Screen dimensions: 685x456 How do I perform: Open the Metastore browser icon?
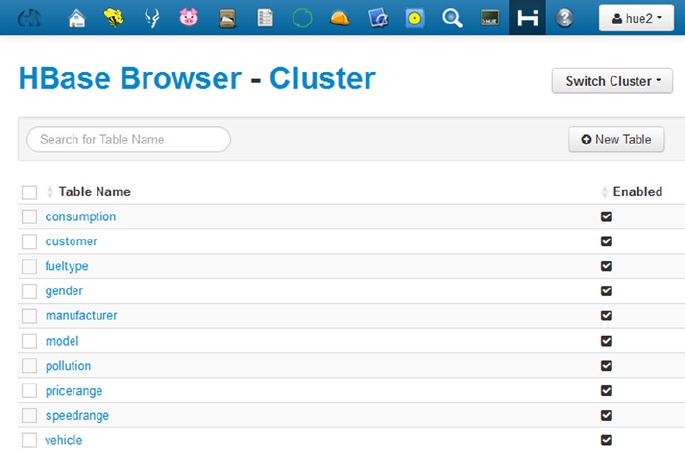pyautogui.click(x=378, y=18)
